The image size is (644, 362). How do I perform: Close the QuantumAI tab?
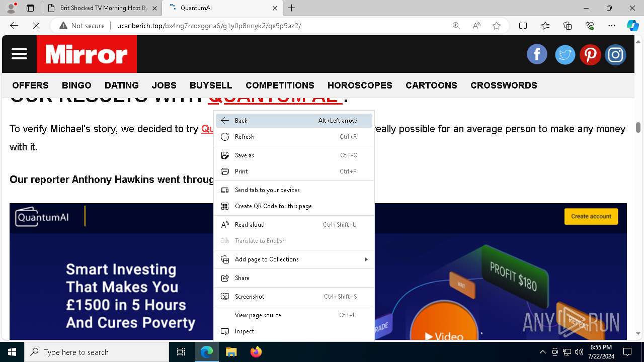pos(275,8)
